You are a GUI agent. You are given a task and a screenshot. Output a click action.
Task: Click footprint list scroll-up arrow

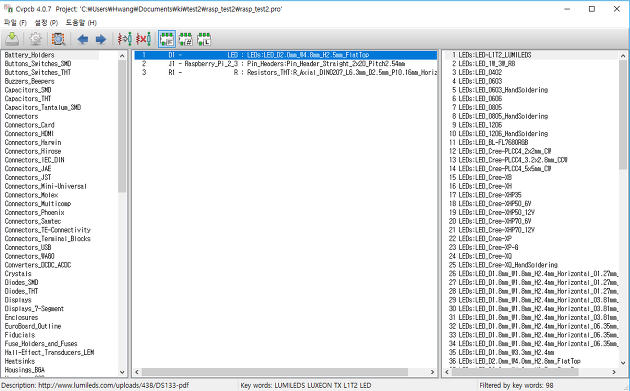[623, 56]
